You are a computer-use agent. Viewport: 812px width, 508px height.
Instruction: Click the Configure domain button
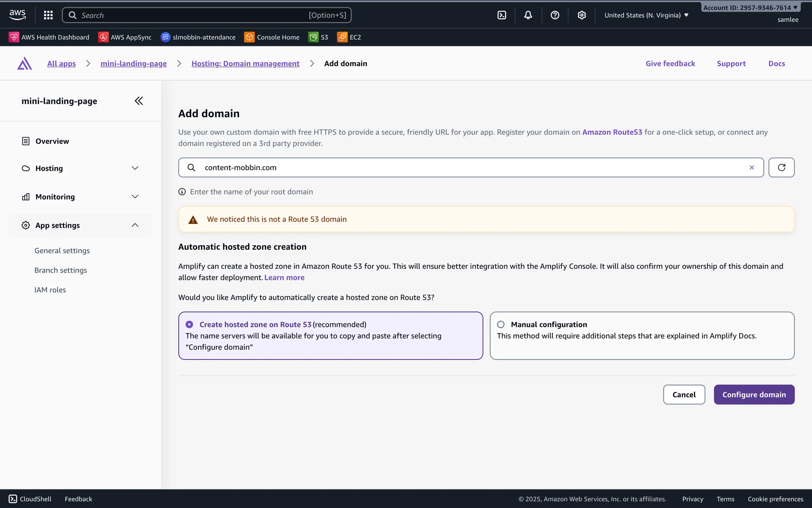[754, 395]
